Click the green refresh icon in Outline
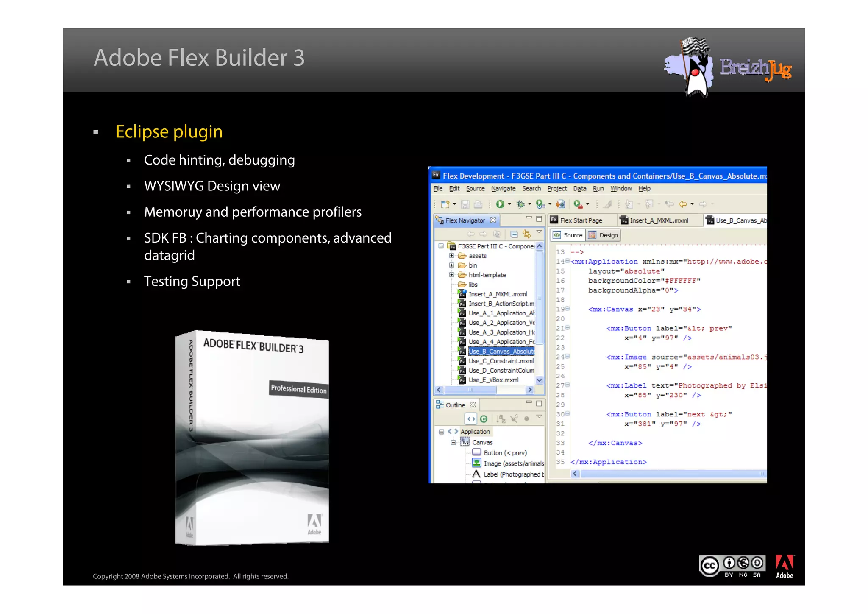The image size is (868, 614). pyautogui.click(x=484, y=419)
